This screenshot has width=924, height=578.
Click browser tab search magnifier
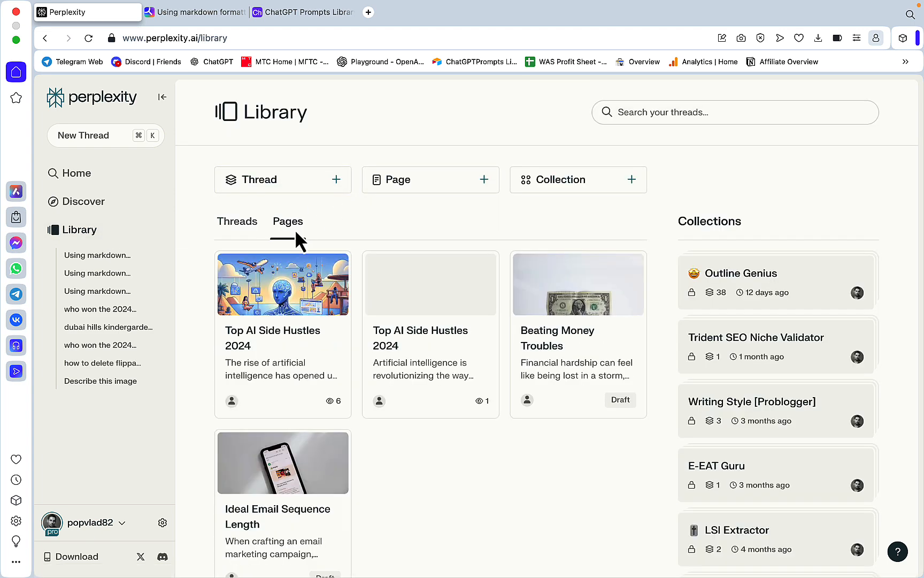pos(910,14)
